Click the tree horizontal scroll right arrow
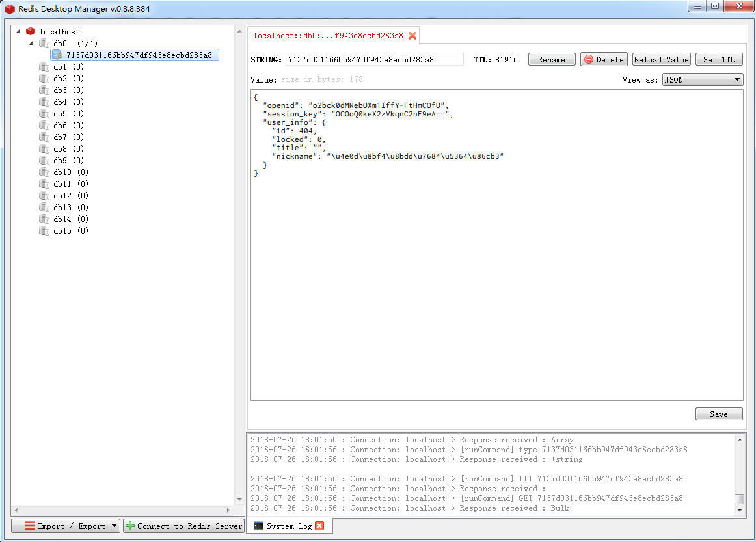Screen dimensions: 756x542 [x=228, y=509]
